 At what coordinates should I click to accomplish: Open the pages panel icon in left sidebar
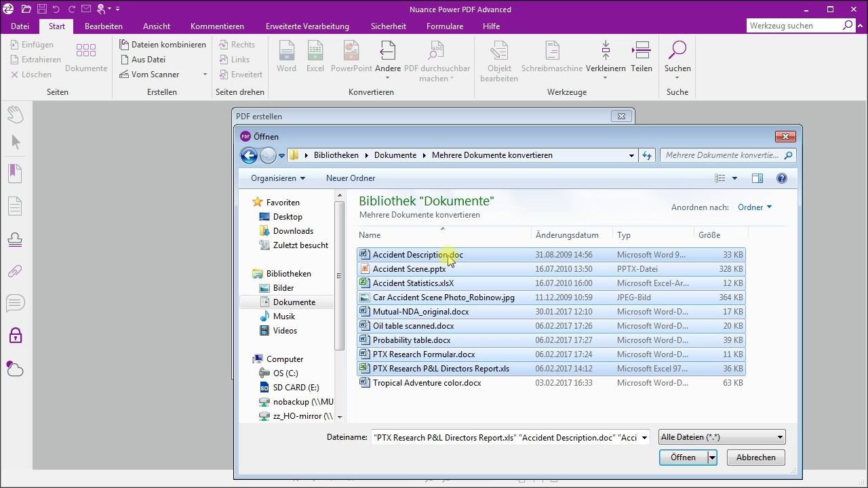coord(16,205)
